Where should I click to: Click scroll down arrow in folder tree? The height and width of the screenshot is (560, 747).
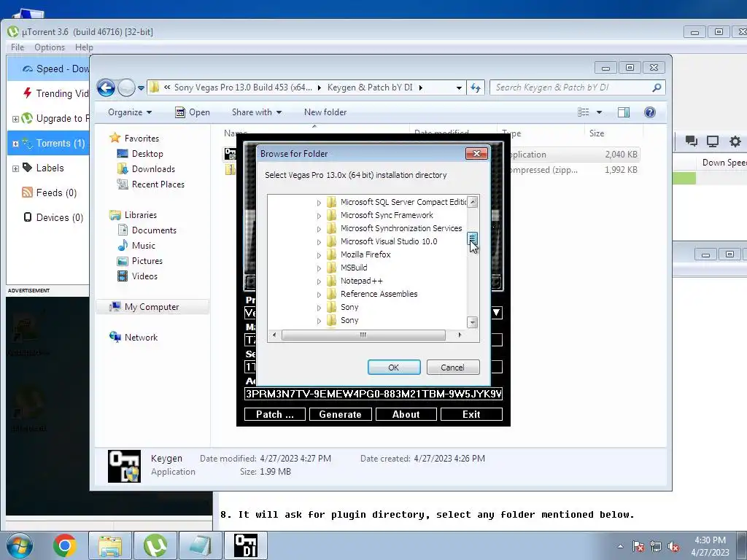pos(473,322)
